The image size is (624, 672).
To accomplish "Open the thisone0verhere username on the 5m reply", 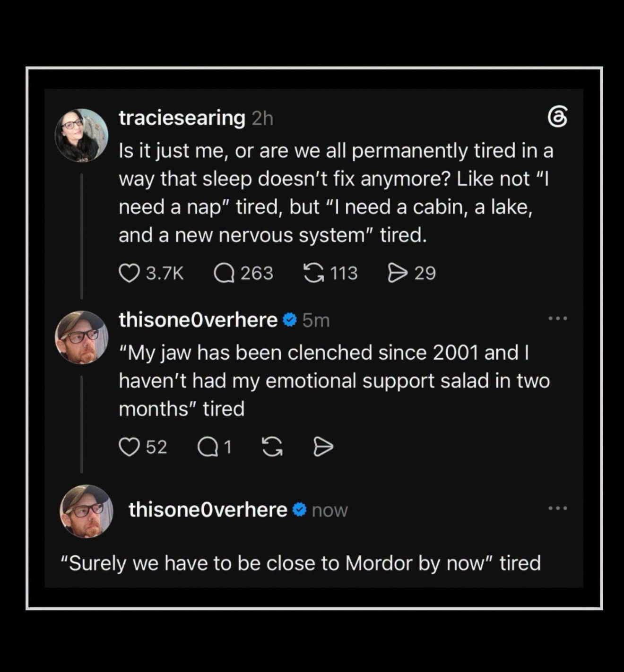I will point(198,320).
